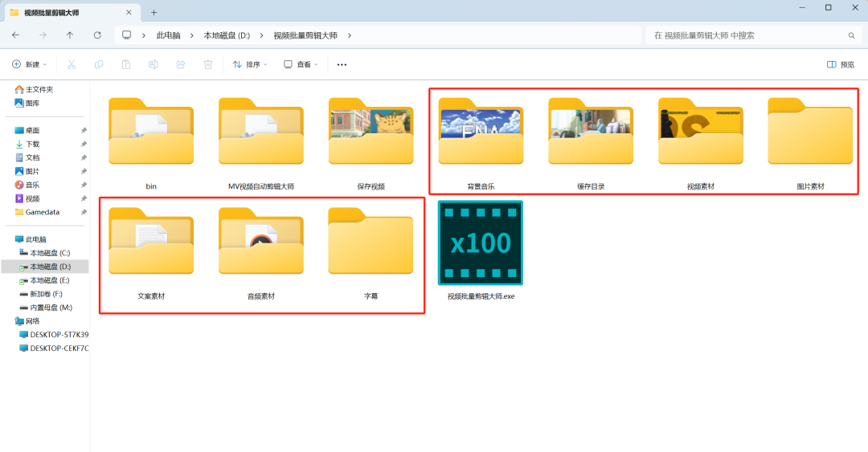The image size is (868, 452).
Task: Click the Copy toolbar icon
Action: pos(99,65)
